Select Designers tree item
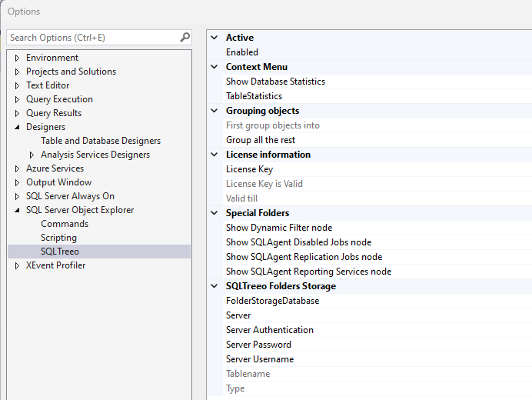 click(46, 127)
